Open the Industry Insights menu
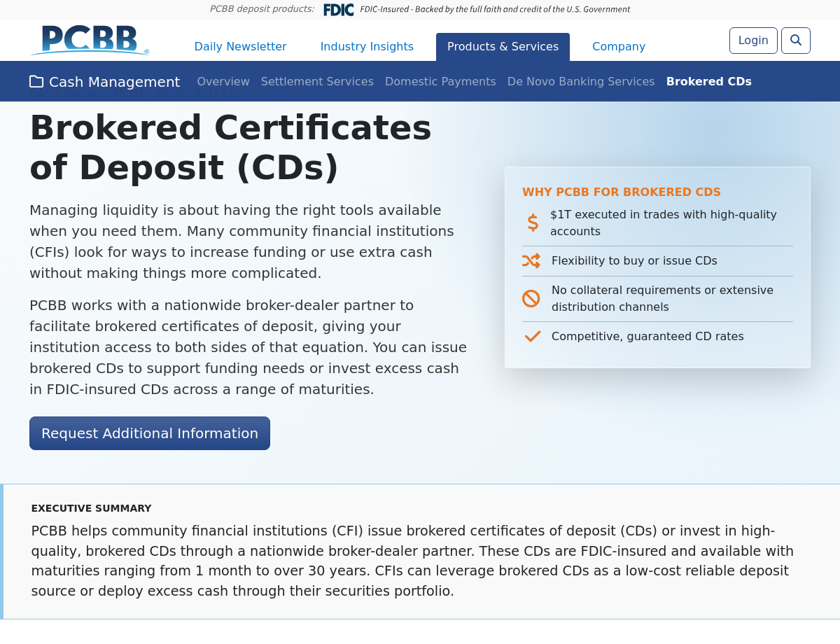The width and height of the screenshot is (840, 644). (x=367, y=47)
